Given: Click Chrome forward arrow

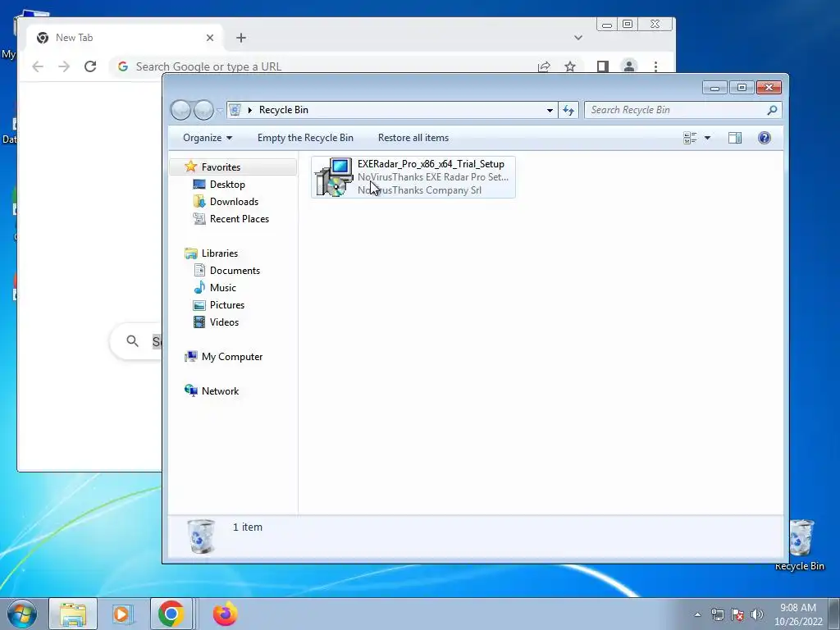Looking at the screenshot, I should click(x=64, y=66).
